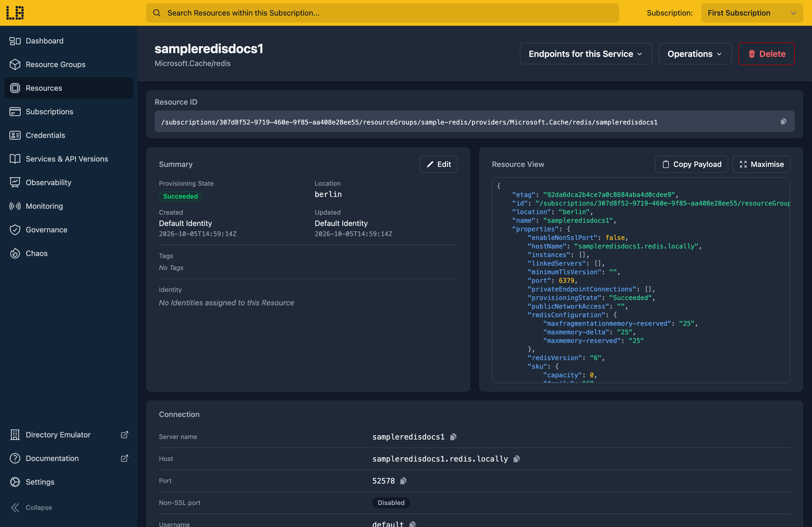Screen dimensions: 812x527
Task: Open external link icon beside Documentation
Action: click(x=125, y=458)
